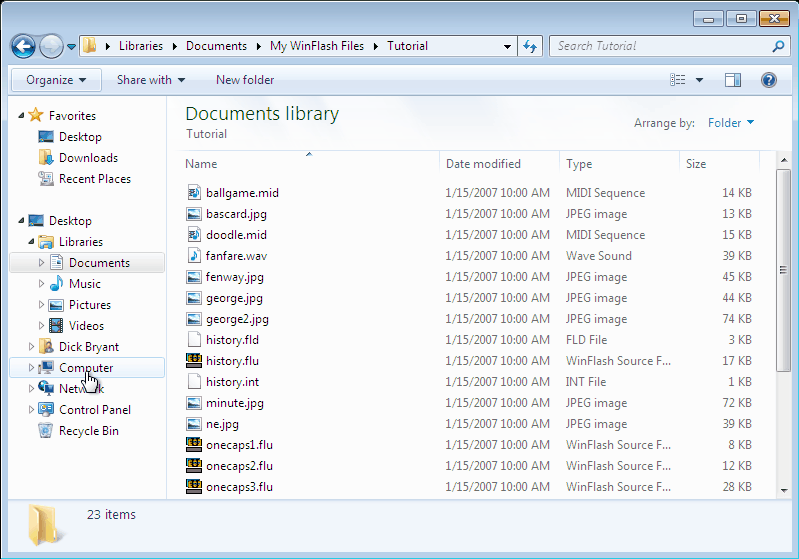Image resolution: width=799 pixels, height=559 pixels.
Task: Select the Pictures library icon
Action: [x=56, y=305]
